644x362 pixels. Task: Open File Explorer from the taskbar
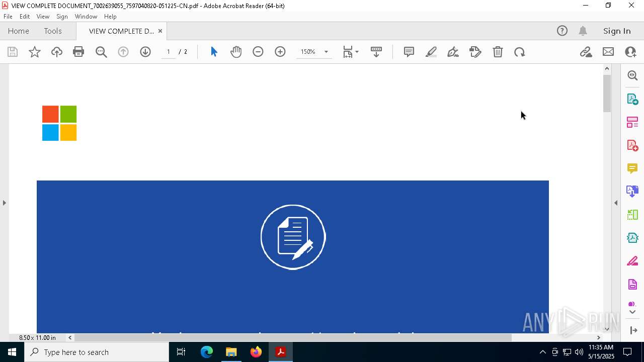231,352
